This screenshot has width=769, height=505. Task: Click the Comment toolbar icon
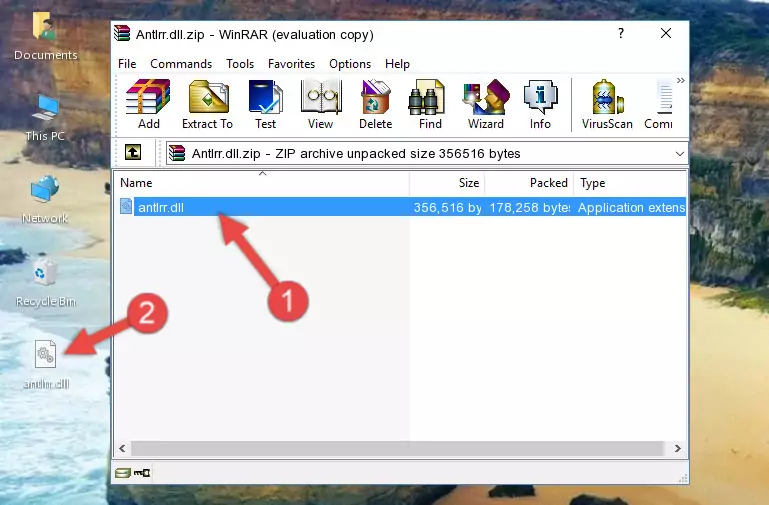(x=659, y=104)
